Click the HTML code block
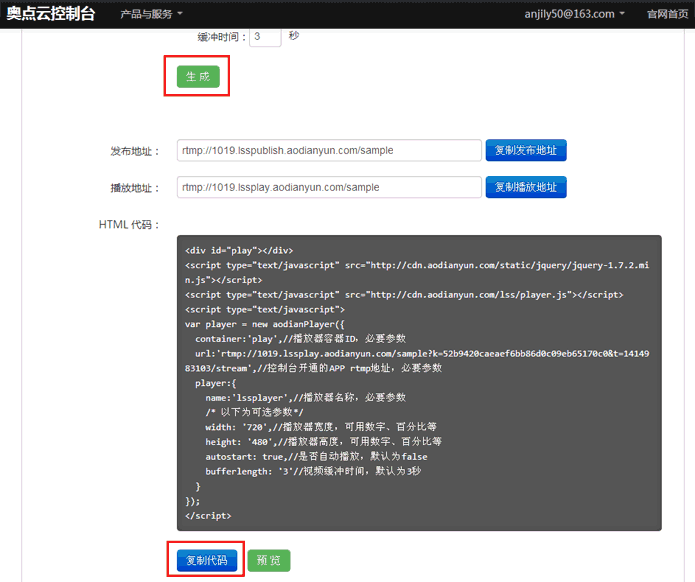695x582 pixels. tap(419, 383)
